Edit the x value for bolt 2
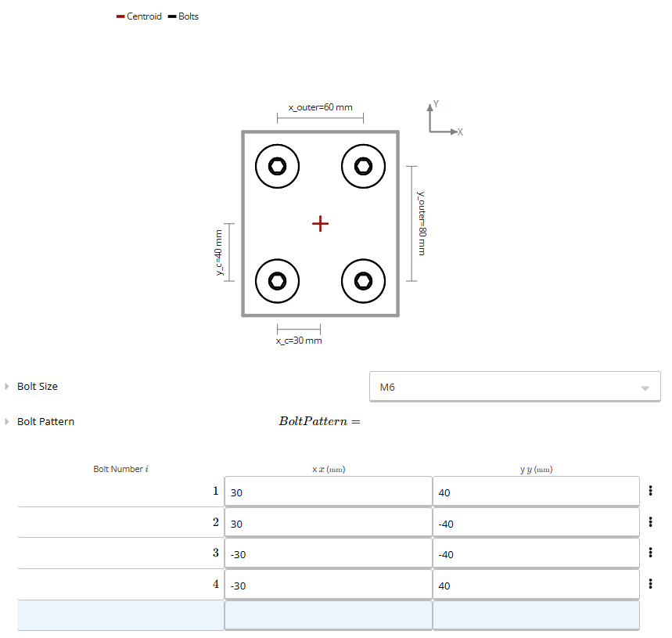 (329, 523)
